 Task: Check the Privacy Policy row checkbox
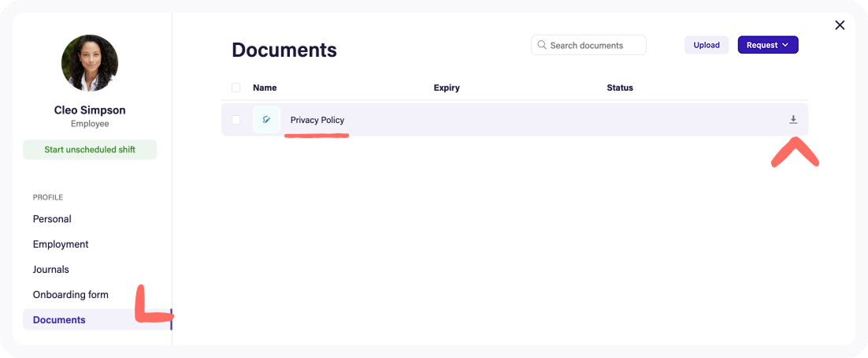(x=236, y=120)
